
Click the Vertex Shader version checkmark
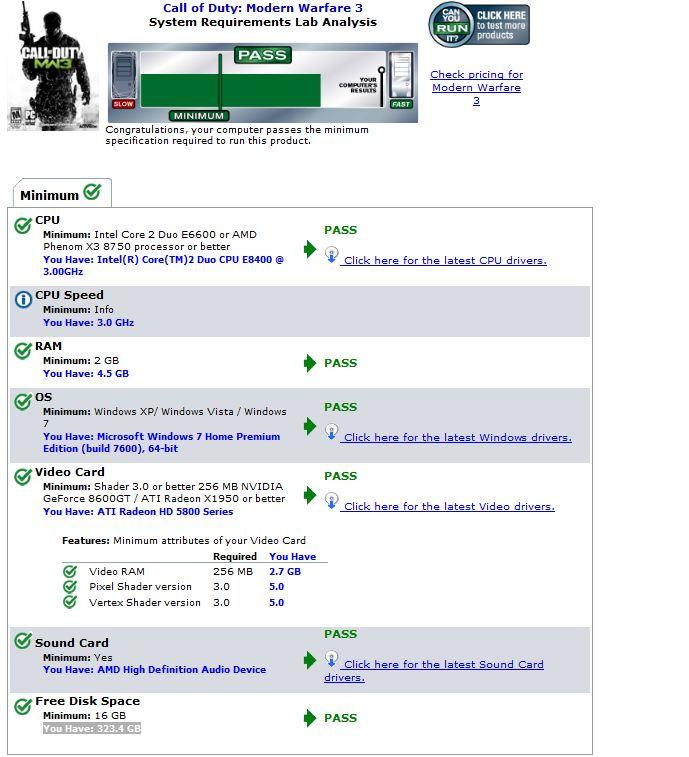coord(70,602)
